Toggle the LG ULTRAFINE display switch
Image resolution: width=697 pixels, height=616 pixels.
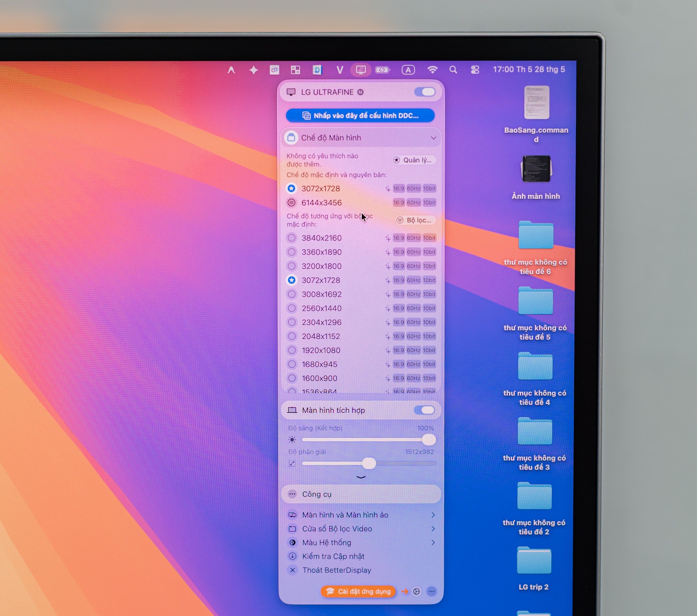(x=424, y=92)
